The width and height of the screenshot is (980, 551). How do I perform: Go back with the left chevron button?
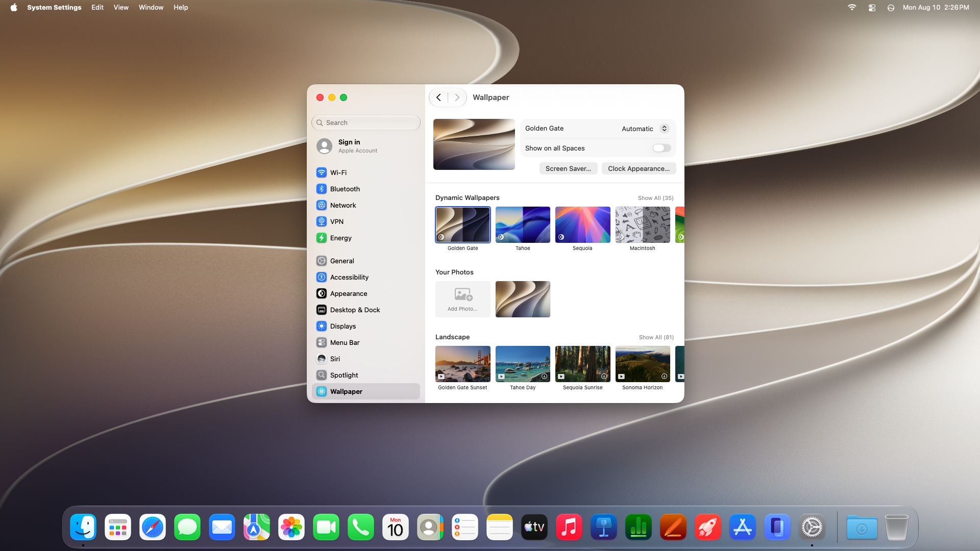pos(438,97)
